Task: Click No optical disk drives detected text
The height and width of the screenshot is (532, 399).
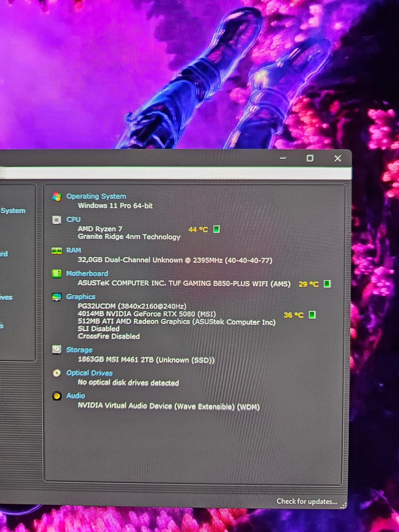Action: coord(128,382)
